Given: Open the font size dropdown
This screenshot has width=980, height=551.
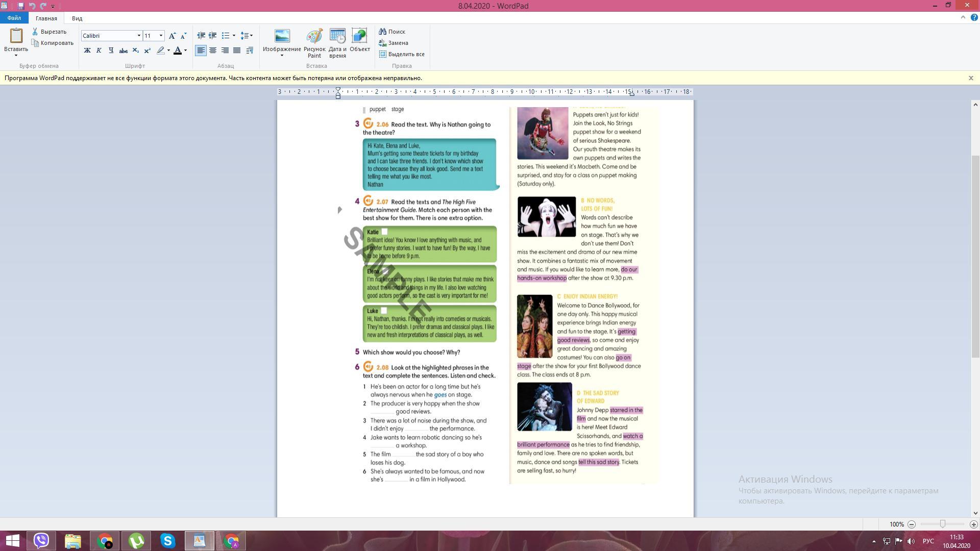Looking at the screenshot, I should (161, 36).
